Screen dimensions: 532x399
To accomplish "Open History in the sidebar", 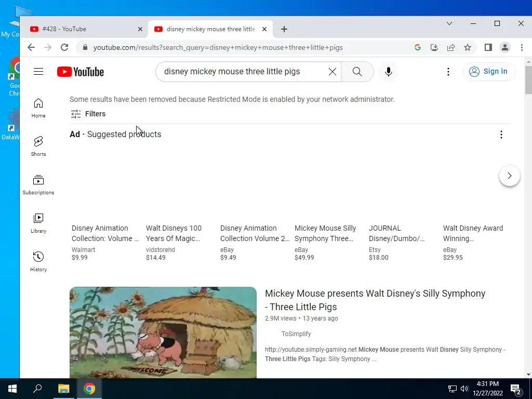I will tap(38, 262).
